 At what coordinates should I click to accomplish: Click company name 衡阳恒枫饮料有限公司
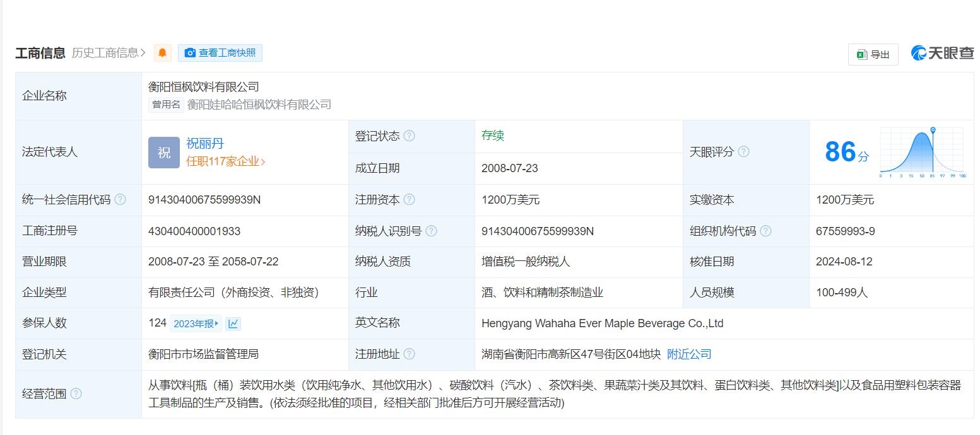204,87
